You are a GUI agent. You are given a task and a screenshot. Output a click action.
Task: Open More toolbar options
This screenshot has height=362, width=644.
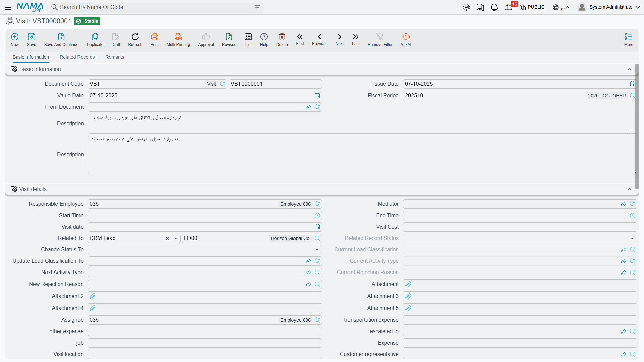(629, 40)
